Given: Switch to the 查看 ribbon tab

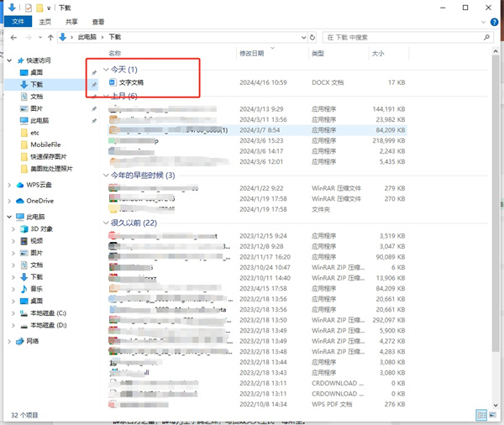Looking at the screenshot, I should pyautogui.click(x=98, y=21).
